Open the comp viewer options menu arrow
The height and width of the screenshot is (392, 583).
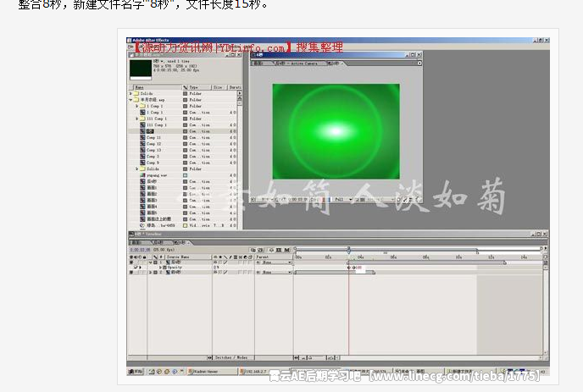click(x=419, y=63)
